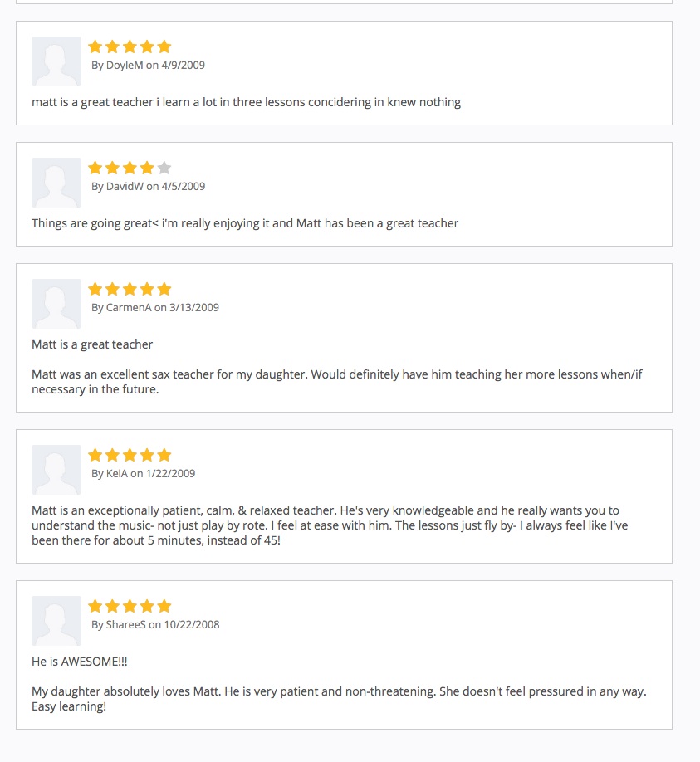Click the "By CarmenA on 3/13/2009" byline
Viewport: 700px width, 762px height.
click(154, 308)
